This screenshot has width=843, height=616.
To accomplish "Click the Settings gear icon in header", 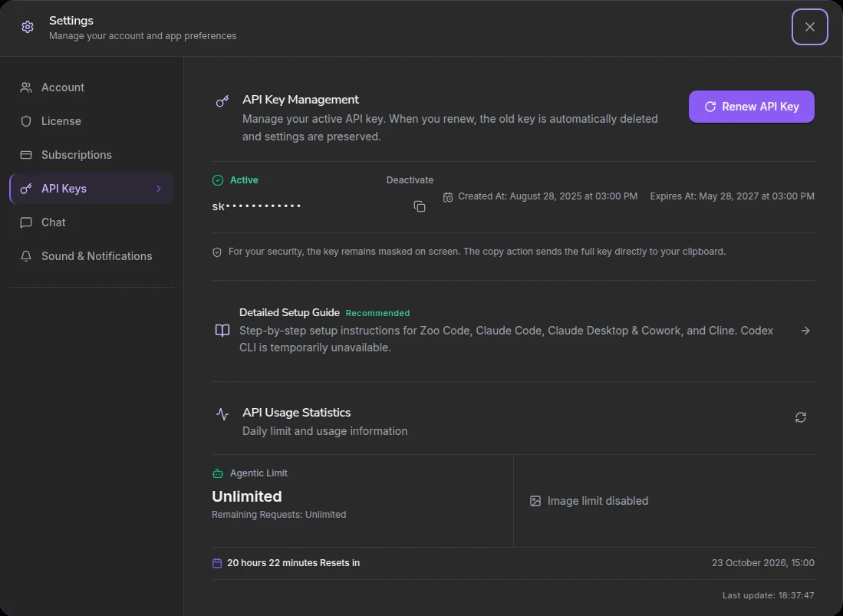I will coord(28,27).
